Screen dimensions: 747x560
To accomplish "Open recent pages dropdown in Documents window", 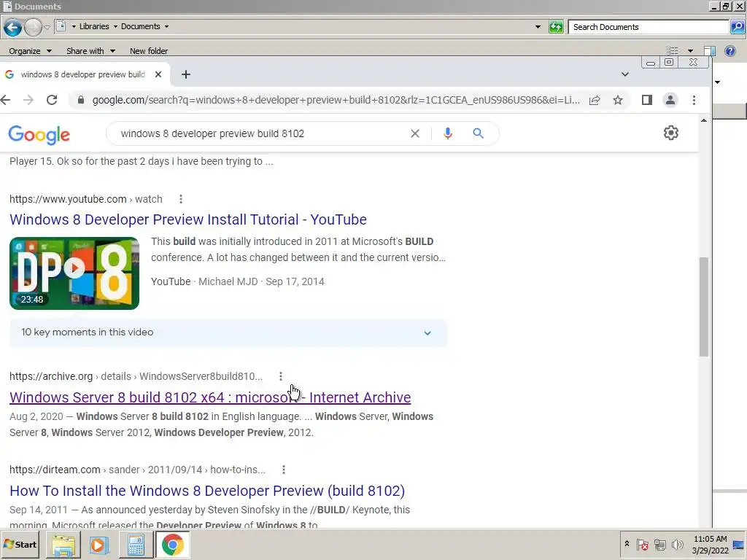I will click(47, 28).
